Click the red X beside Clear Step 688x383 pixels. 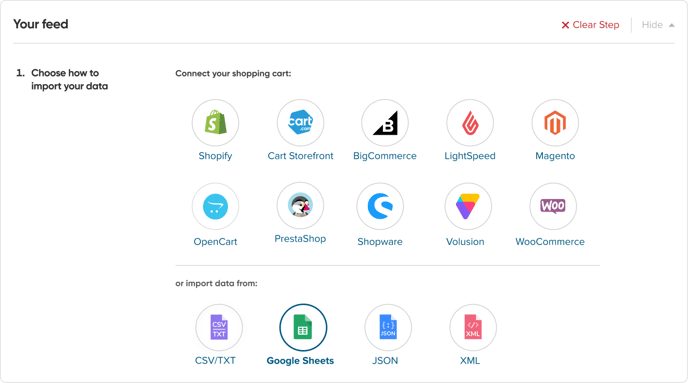(565, 25)
